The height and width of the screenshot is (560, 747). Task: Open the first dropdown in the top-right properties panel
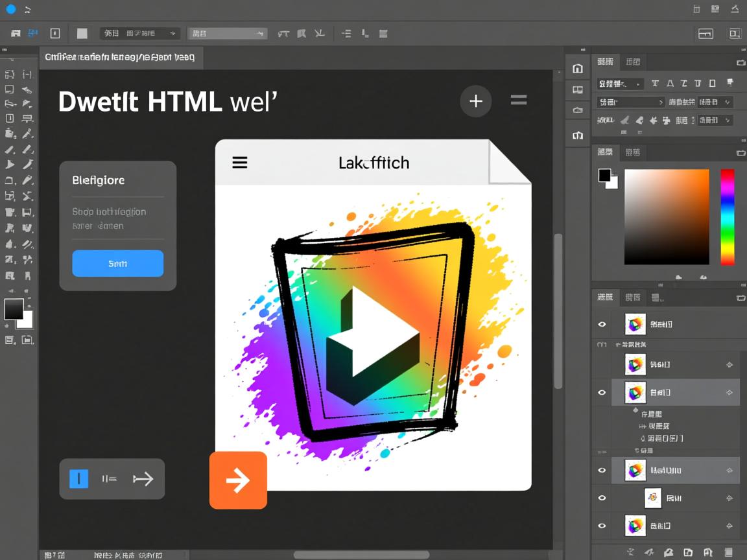tap(620, 84)
